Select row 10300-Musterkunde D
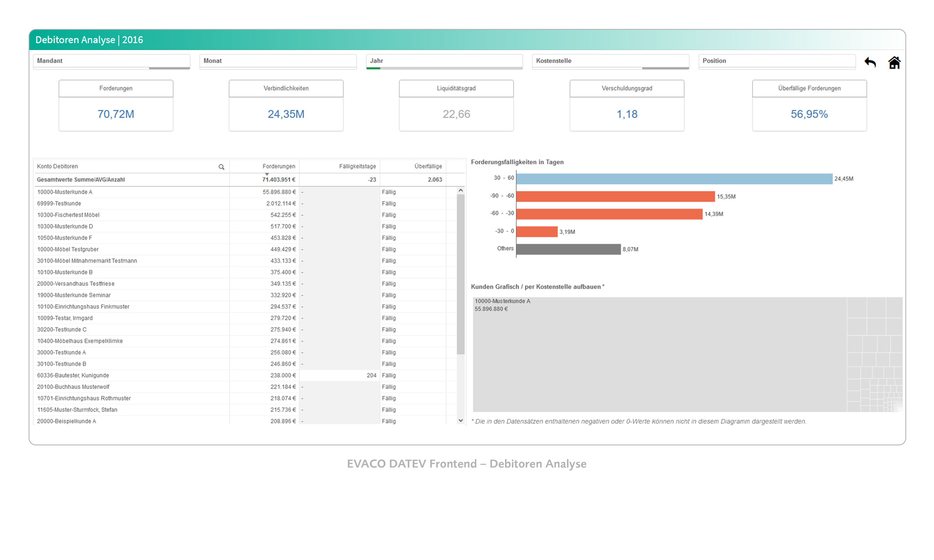 (245, 227)
